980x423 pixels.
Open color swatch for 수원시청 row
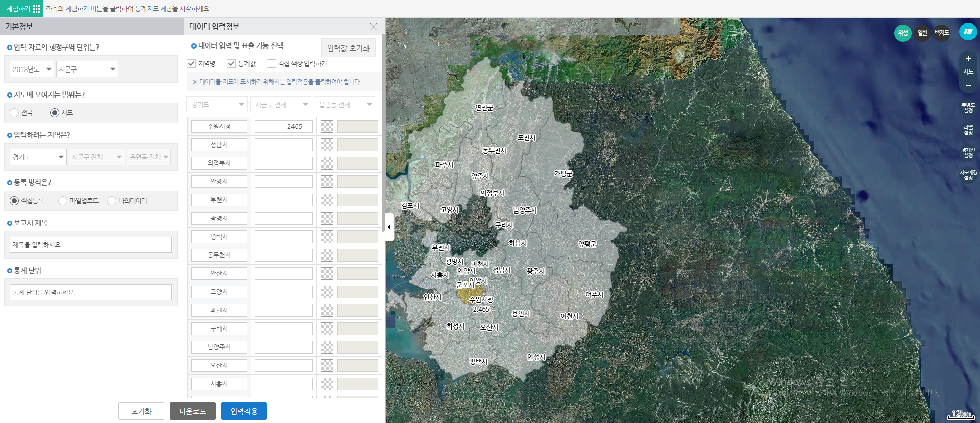point(327,127)
